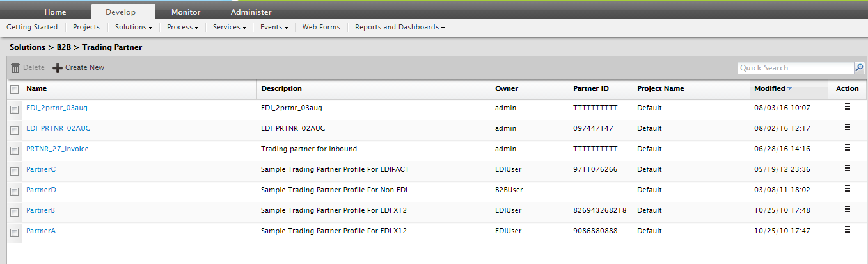Check the PRTNR_27_invoice row checkbox

tap(15, 151)
